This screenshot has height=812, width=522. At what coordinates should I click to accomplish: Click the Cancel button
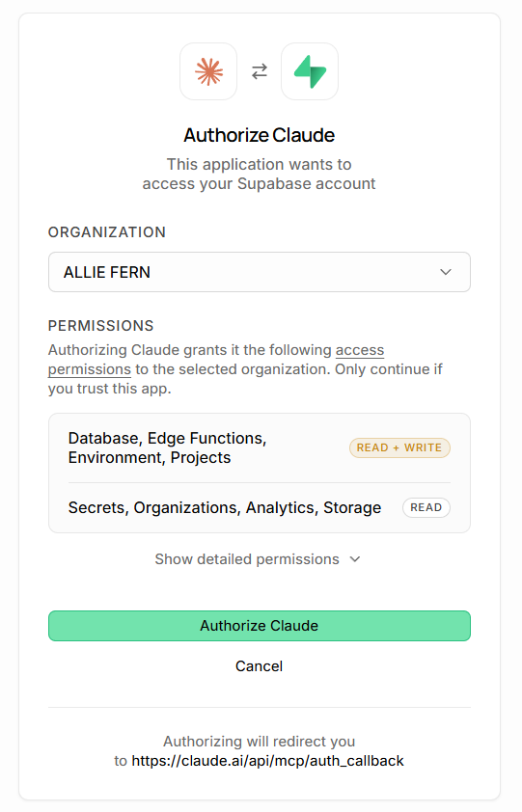point(260,666)
